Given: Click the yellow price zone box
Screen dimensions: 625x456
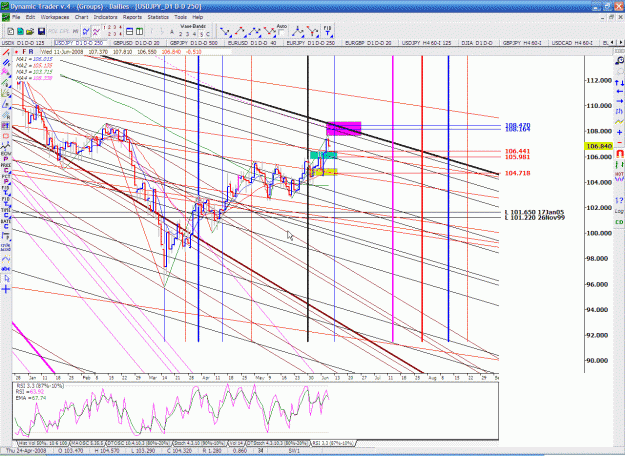Looking at the screenshot, I should pyautogui.click(x=324, y=172).
